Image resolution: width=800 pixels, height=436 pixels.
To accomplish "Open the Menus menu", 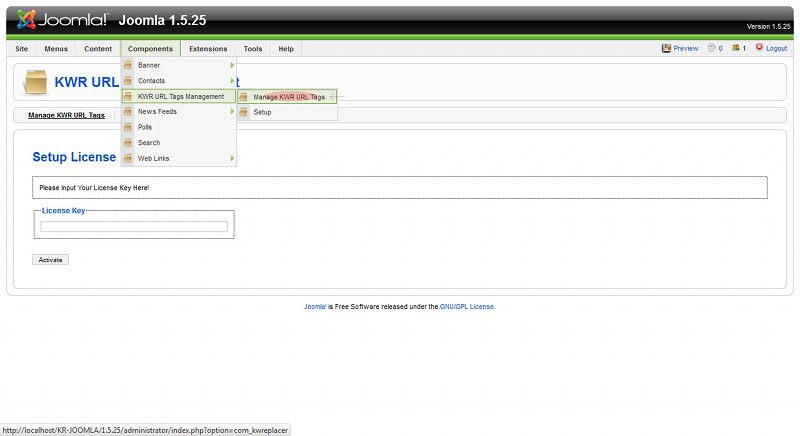I will (56, 49).
